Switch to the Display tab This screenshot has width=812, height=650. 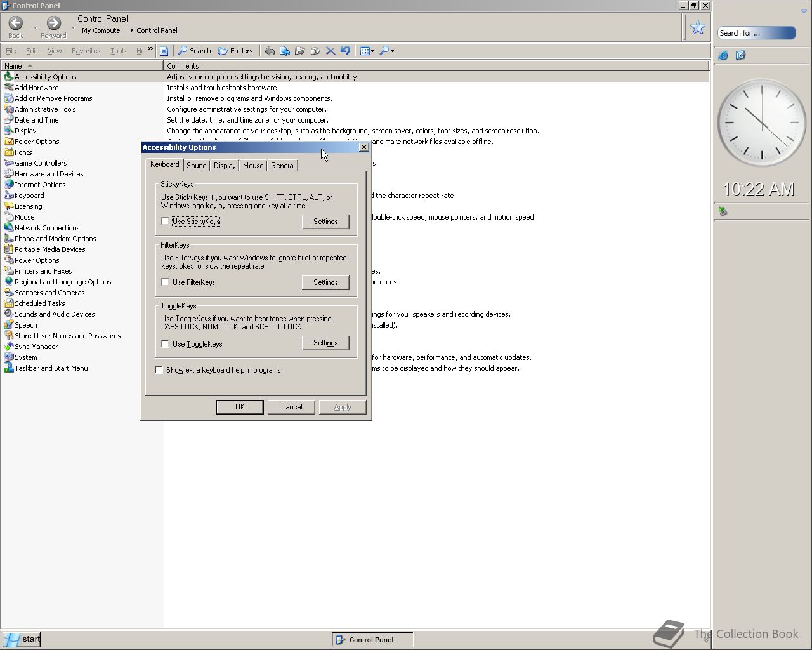(225, 166)
